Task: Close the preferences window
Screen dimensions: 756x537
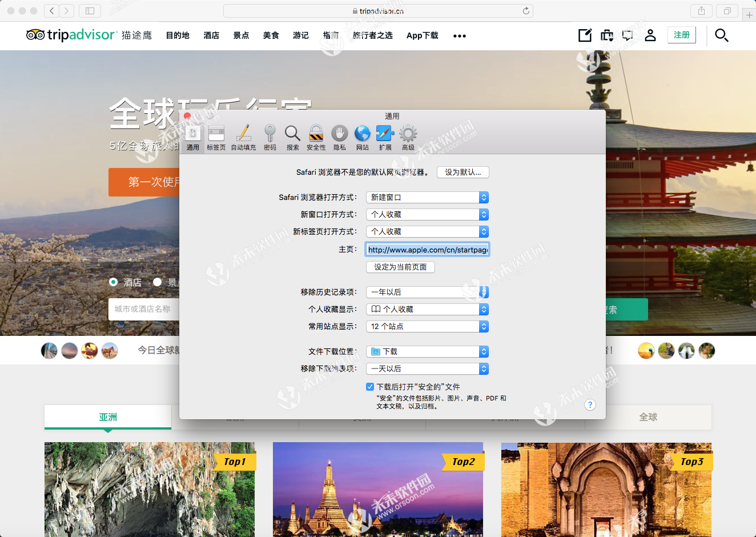Action: coord(187,116)
